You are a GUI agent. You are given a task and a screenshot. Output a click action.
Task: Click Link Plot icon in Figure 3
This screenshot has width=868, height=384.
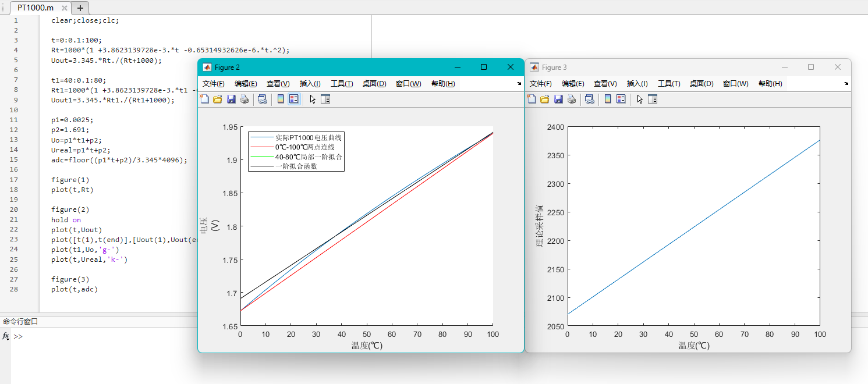[590, 99]
